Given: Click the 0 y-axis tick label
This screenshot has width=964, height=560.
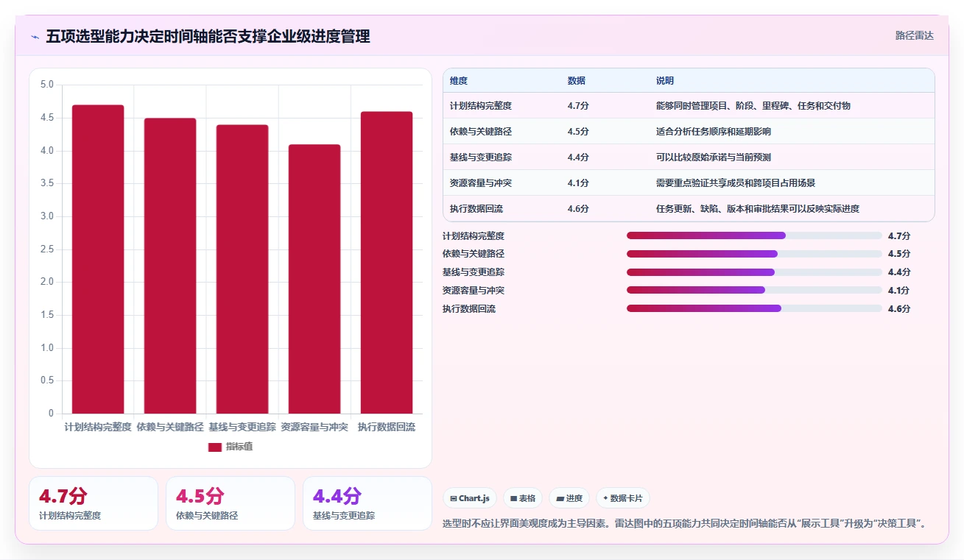Looking at the screenshot, I should [52, 414].
